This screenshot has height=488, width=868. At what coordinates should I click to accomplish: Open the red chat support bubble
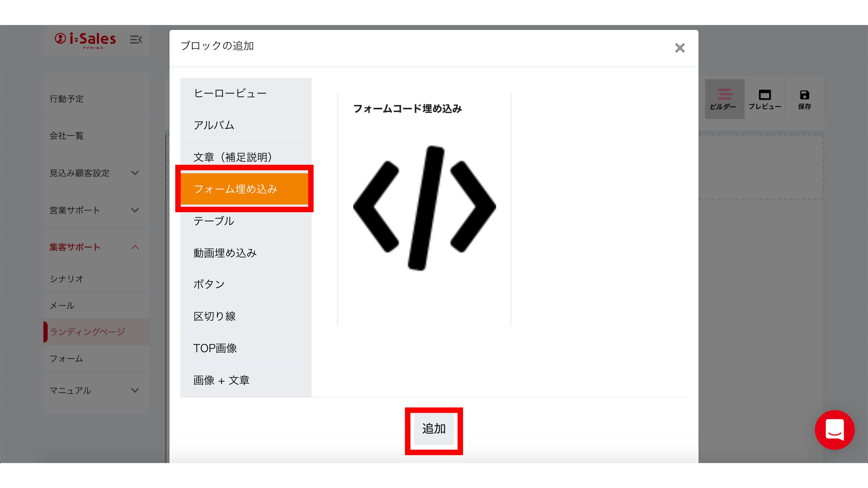pos(834,430)
